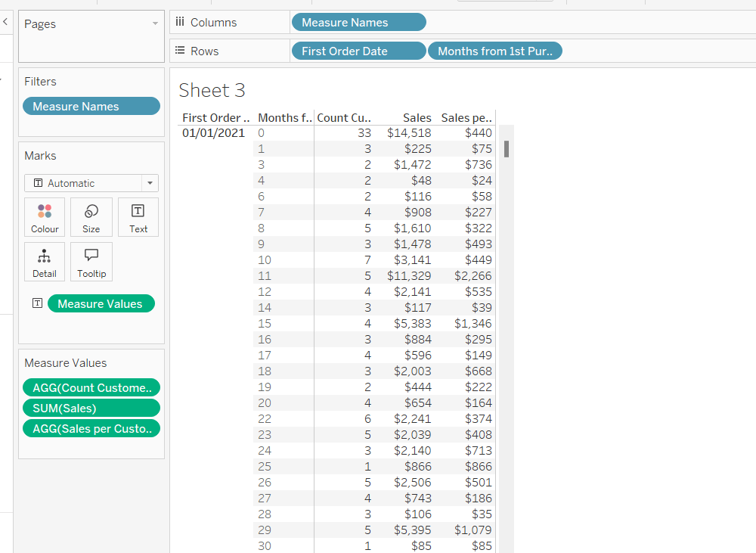Click the Months from 1st Purchase pill

pyautogui.click(x=494, y=51)
